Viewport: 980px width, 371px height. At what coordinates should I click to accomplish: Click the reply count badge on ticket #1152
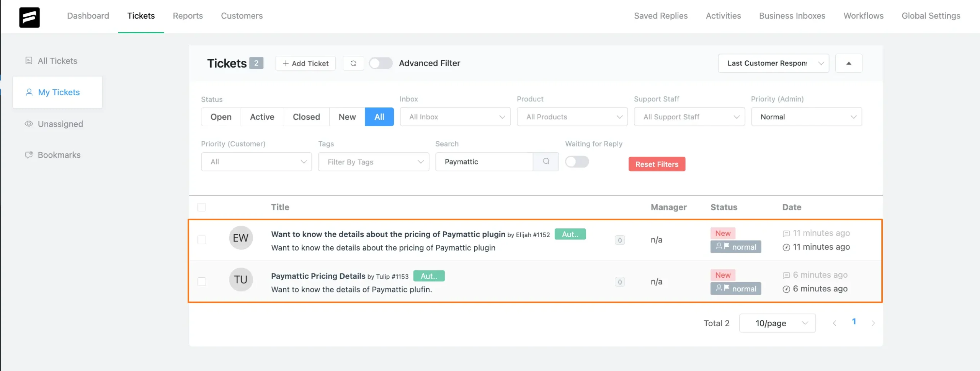pos(619,240)
